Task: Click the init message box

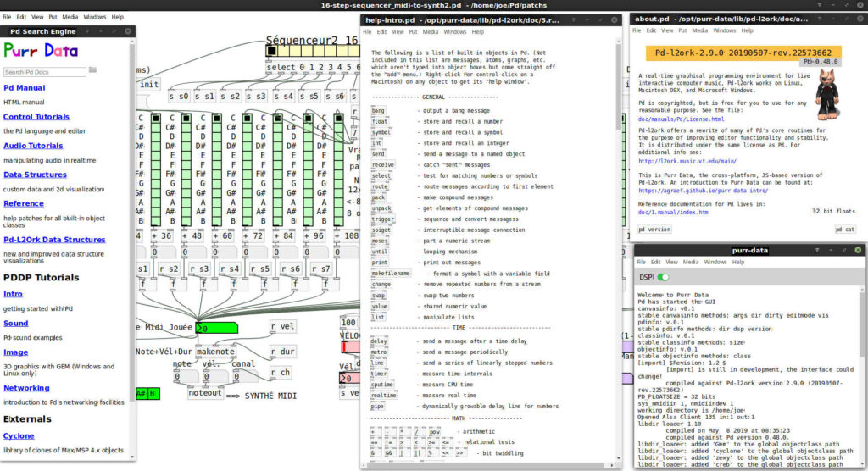Action: pos(149,84)
